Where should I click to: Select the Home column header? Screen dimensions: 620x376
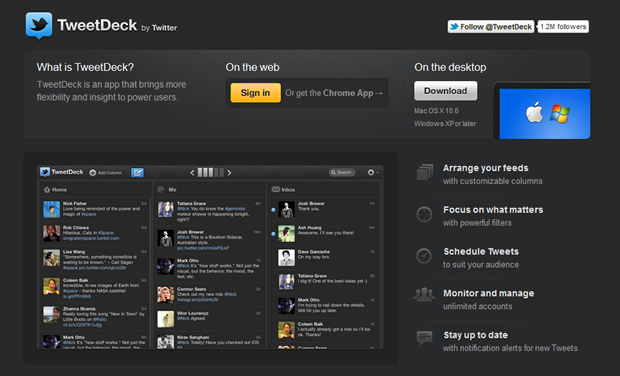click(95, 189)
